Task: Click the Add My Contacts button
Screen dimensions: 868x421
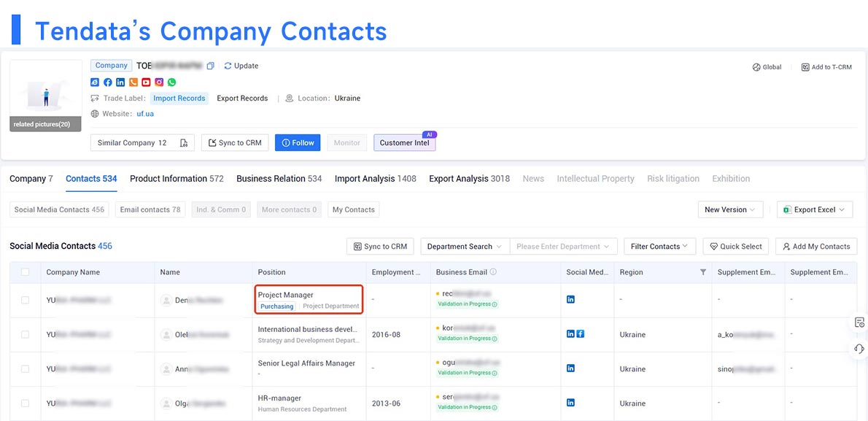Action: pyautogui.click(x=816, y=247)
